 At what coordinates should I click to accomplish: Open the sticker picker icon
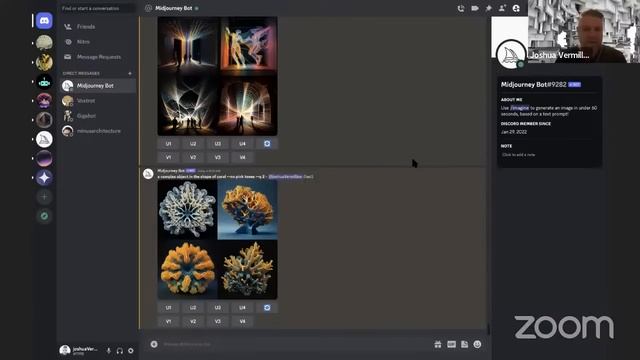464,344
